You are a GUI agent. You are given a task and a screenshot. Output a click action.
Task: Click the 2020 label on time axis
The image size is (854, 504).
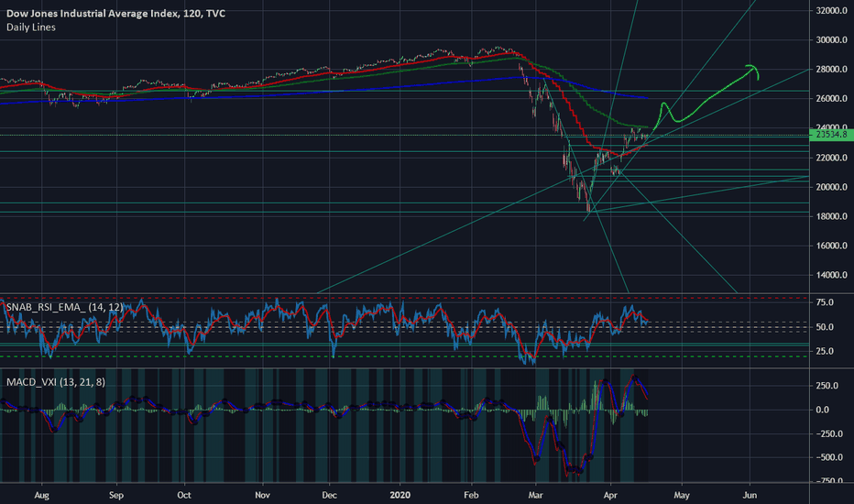pos(400,495)
